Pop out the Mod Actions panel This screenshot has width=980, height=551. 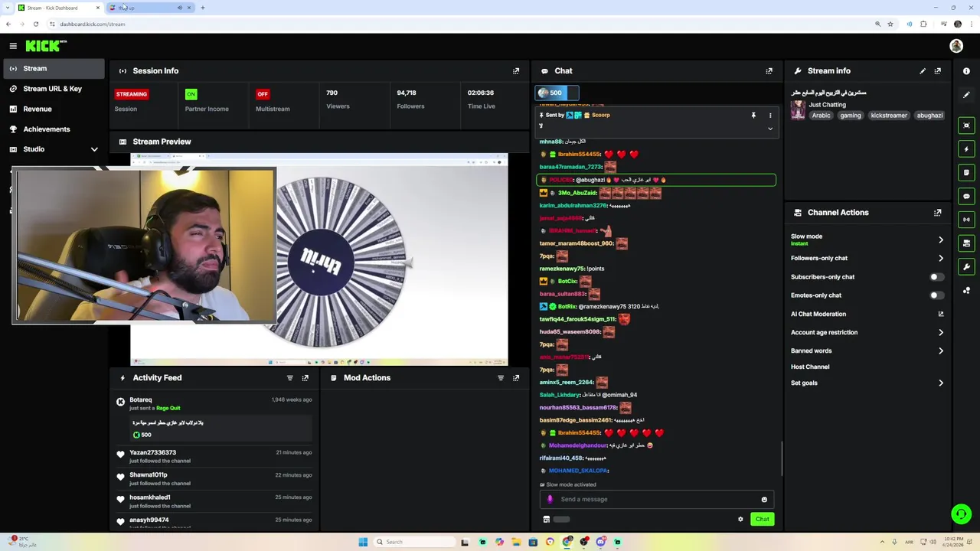(x=516, y=378)
